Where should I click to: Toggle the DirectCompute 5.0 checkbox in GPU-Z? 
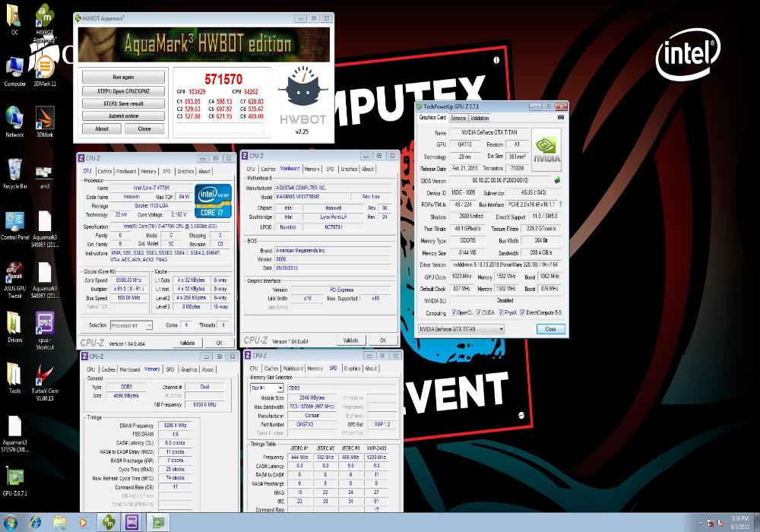click(523, 312)
